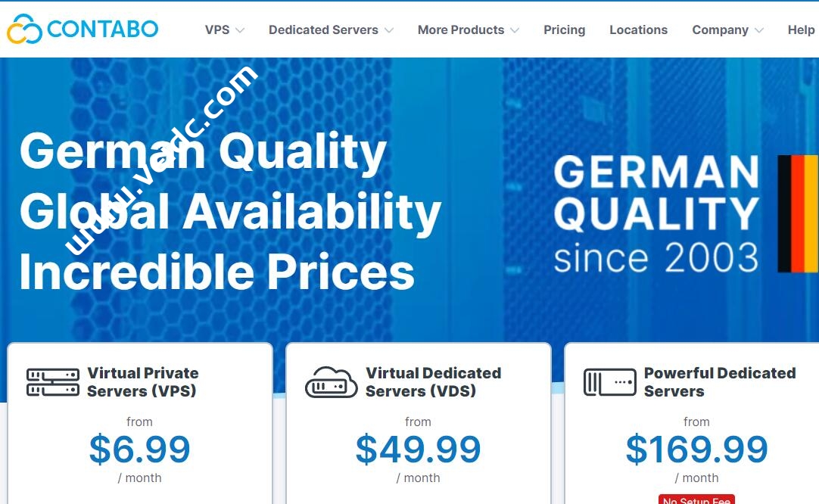
Task: Open the Pricing page
Action: [564, 30]
